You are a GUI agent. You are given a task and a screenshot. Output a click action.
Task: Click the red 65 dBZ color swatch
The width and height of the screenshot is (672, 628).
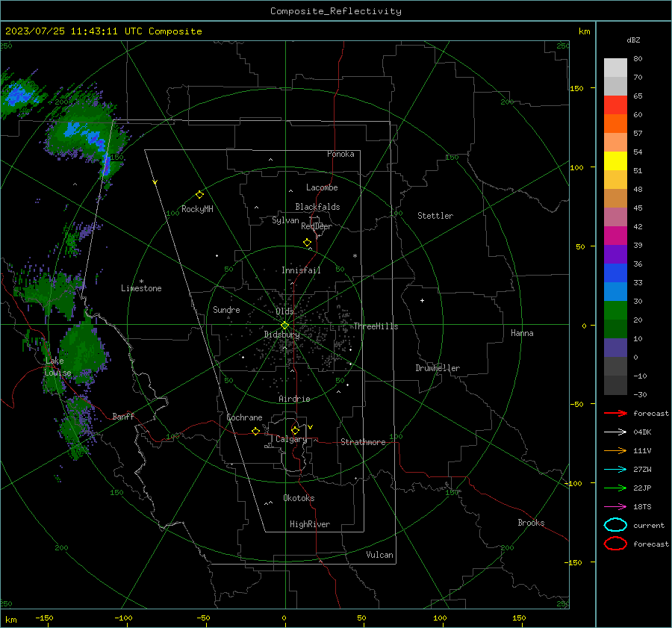(x=615, y=105)
